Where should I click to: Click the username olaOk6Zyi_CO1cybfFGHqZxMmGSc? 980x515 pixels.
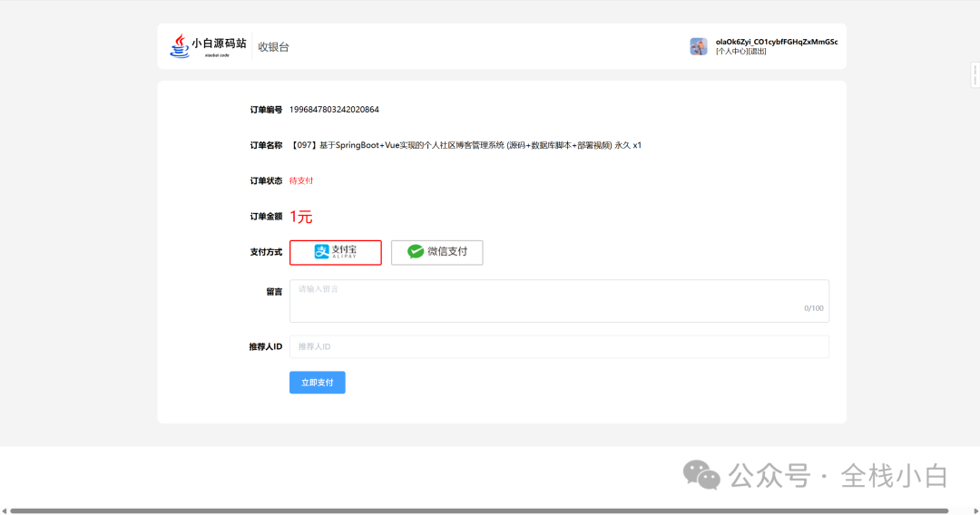point(776,42)
